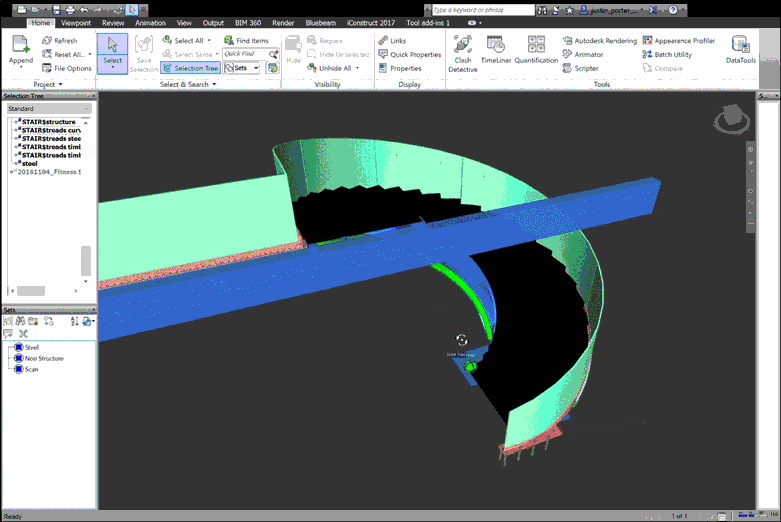Viewport: 781px width, 522px height.
Task: Toggle the Selection Tree window
Action: click(190, 68)
